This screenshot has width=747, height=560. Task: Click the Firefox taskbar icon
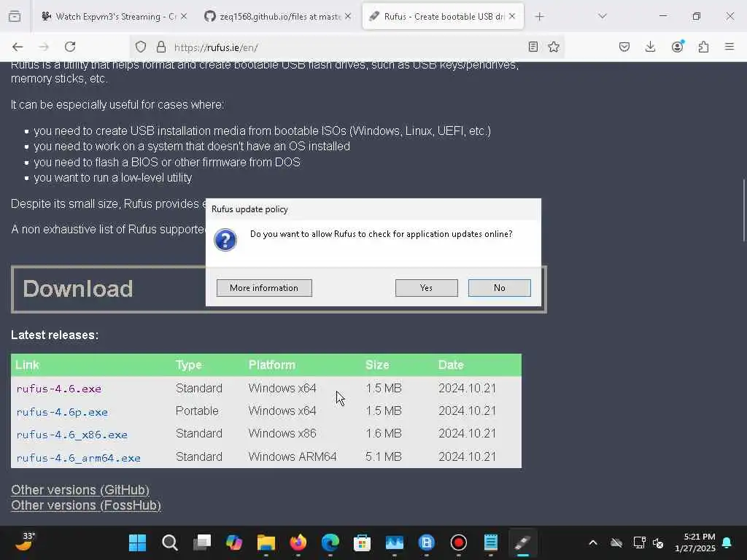pyautogui.click(x=298, y=542)
